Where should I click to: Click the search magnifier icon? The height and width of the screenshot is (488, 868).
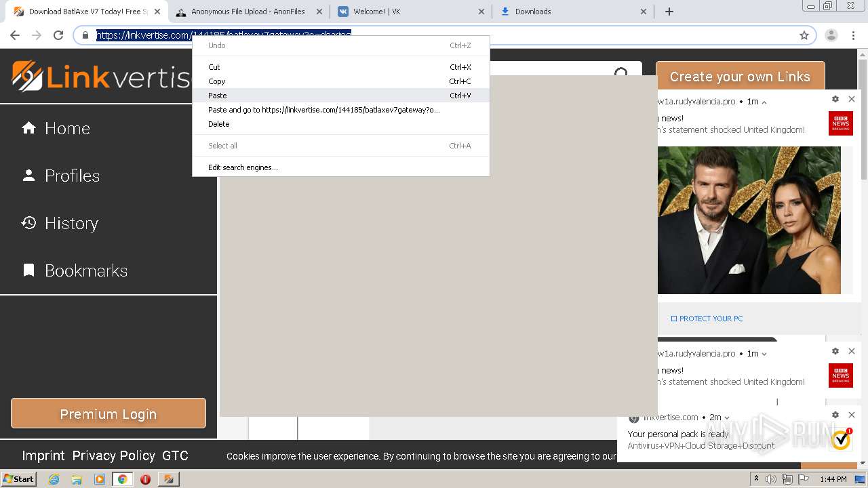pos(621,73)
